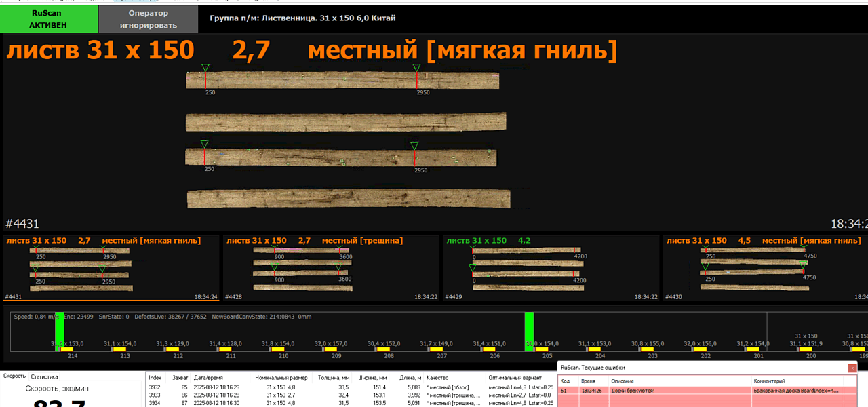Click the green bar at conveyor slot 205
The image size is (868, 407).
(x=529, y=332)
